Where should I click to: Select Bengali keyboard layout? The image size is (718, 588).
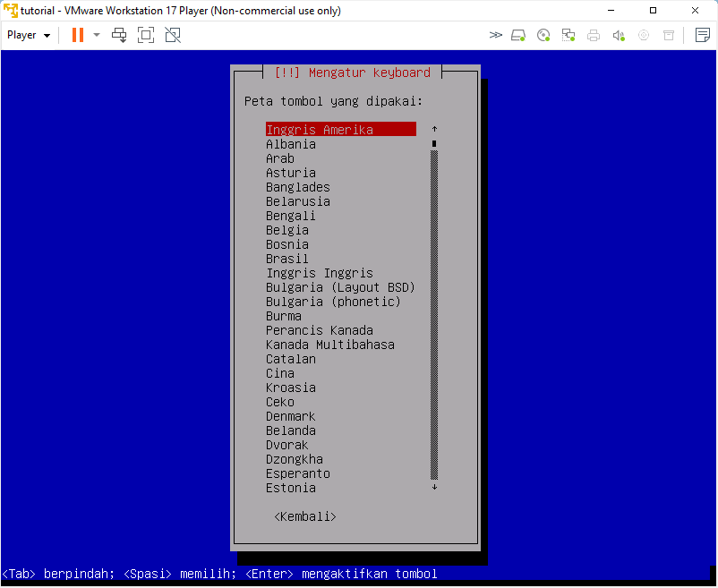[291, 216]
